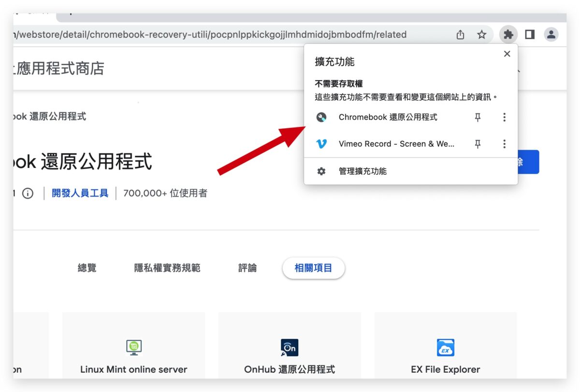The image size is (580, 392).
Task: Open 管理擴充功能 gear icon
Action: tap(321, 171)
